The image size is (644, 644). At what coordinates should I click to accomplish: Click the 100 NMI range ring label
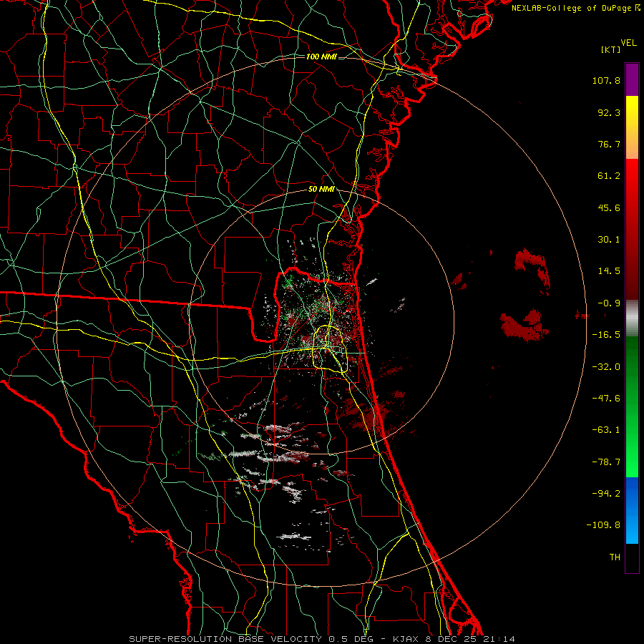(x=321, y=57)
